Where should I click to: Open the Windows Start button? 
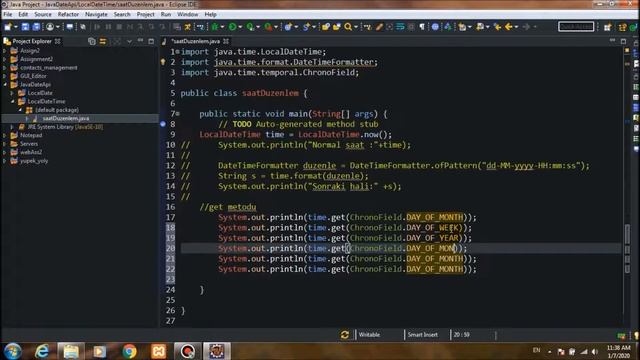click(12, 351)
